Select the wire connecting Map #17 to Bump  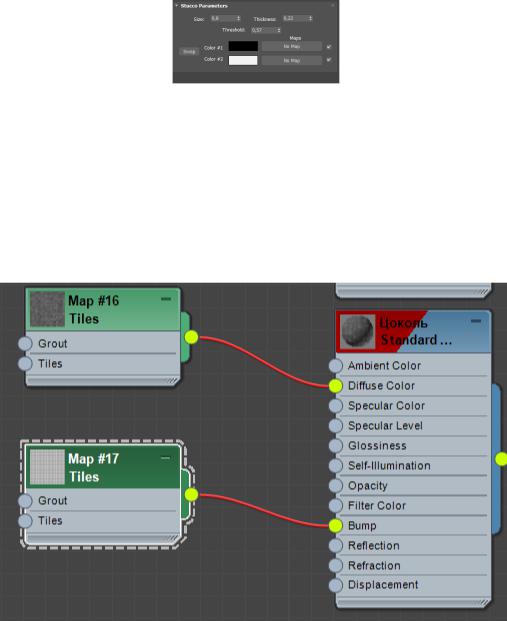263,511
